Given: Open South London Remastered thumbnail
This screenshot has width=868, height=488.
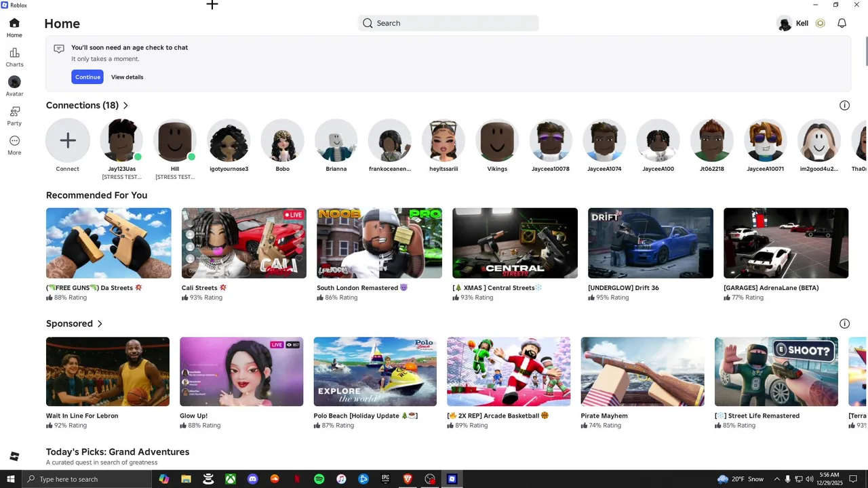Looking at the screenshot, I should [379, 243].
